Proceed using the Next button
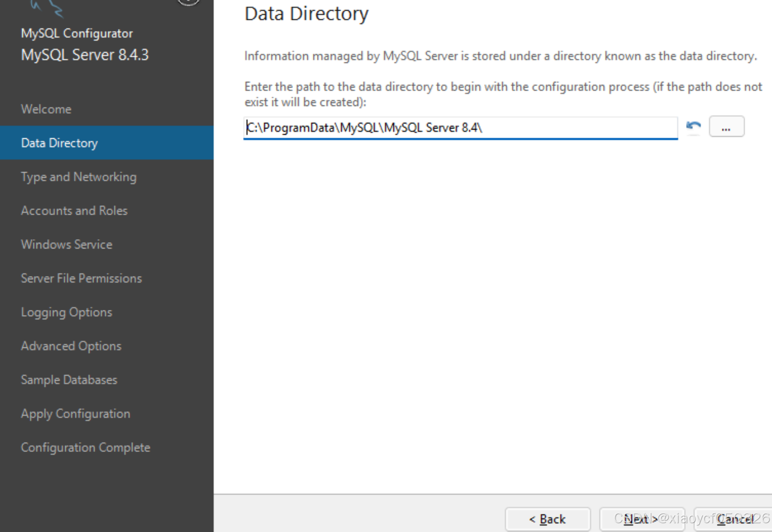Screen dimensions: 772x532 pos(641,519)
